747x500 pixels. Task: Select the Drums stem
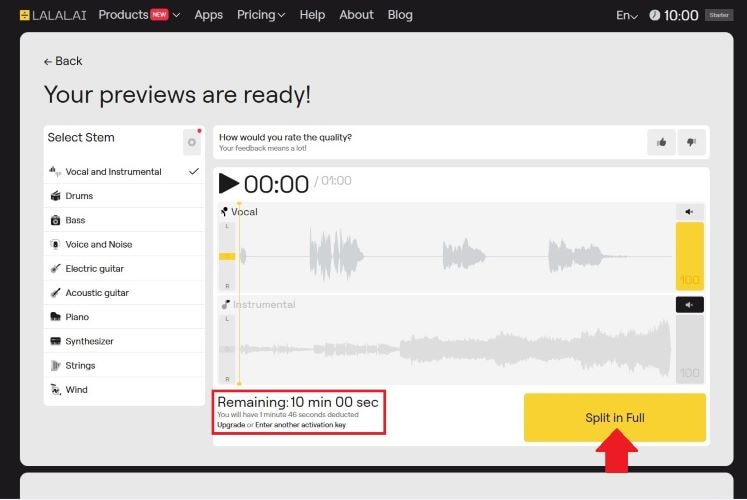124,196
